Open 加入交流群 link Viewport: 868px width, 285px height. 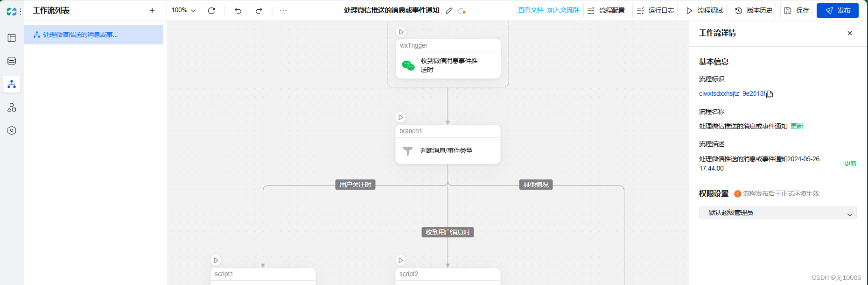pos(563,10)
